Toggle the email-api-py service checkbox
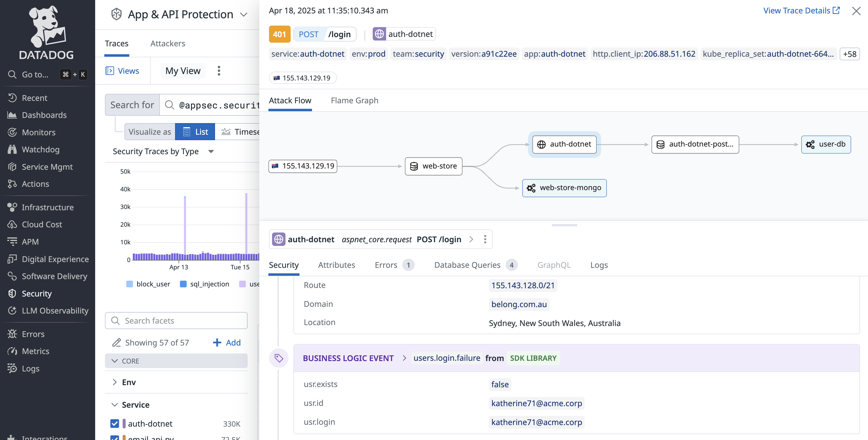The width and height of the screenshot is (868, 440). [115, 438]
